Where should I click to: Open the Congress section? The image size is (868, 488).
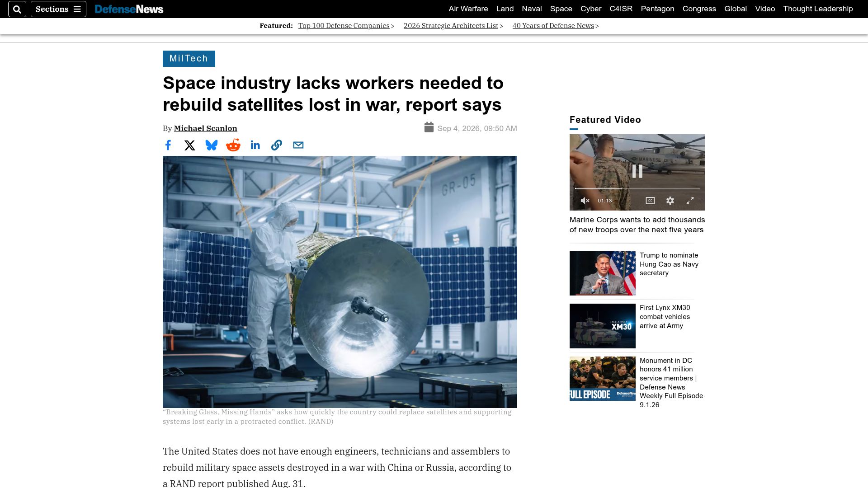pos(699,9)
